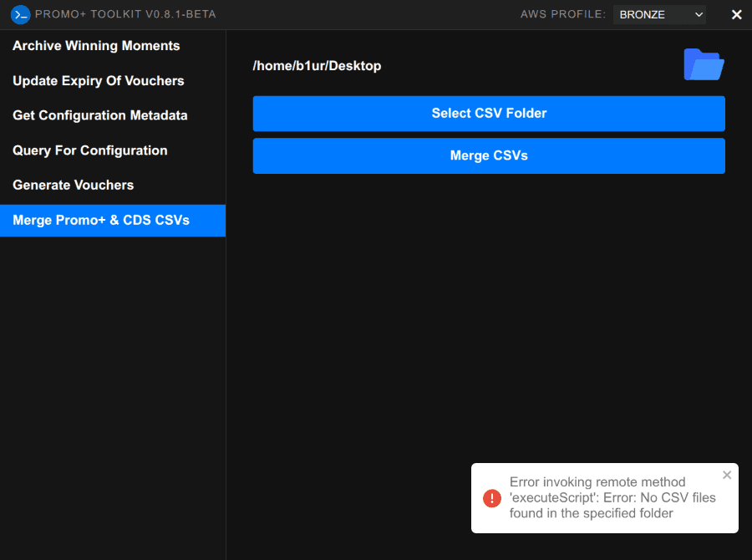Click the error message text in toast

tap(614, 498)
